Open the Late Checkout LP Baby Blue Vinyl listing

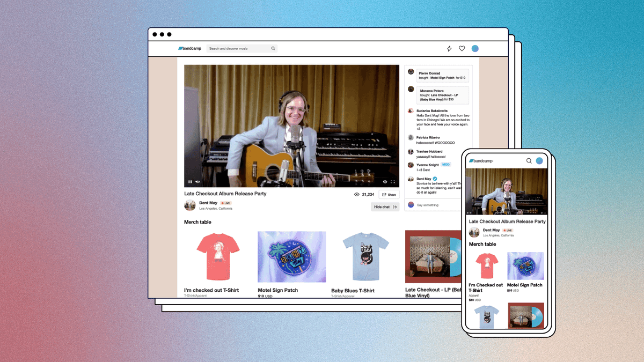(x=433, y=256)
